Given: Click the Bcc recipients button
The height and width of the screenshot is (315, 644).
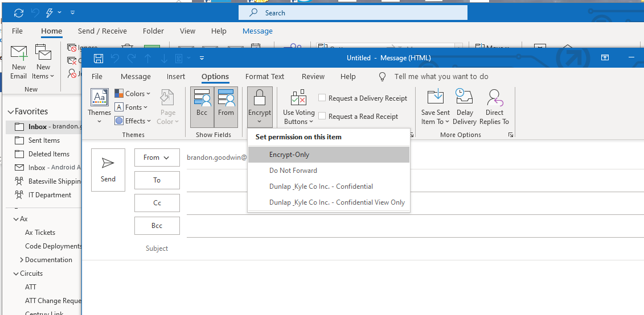Looking at the screenshot, I should [157, 226].
